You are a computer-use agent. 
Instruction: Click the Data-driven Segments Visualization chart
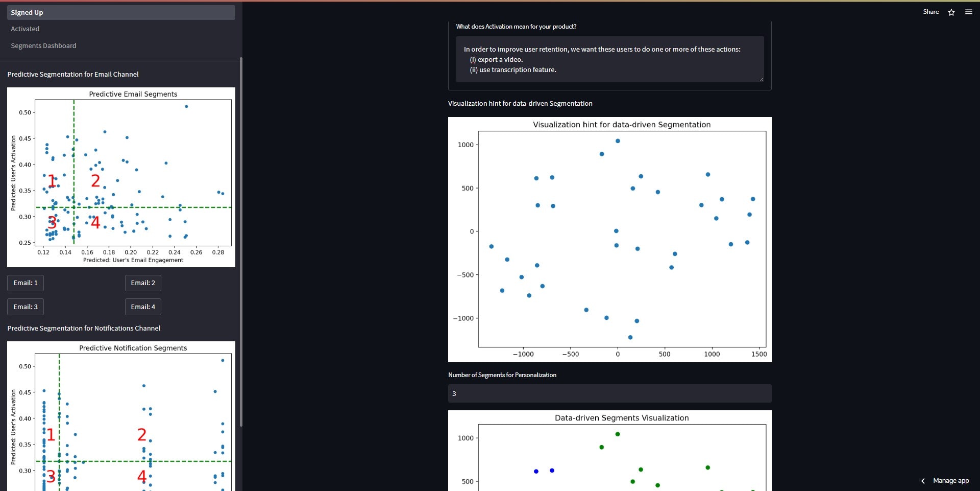click(609, 451)
